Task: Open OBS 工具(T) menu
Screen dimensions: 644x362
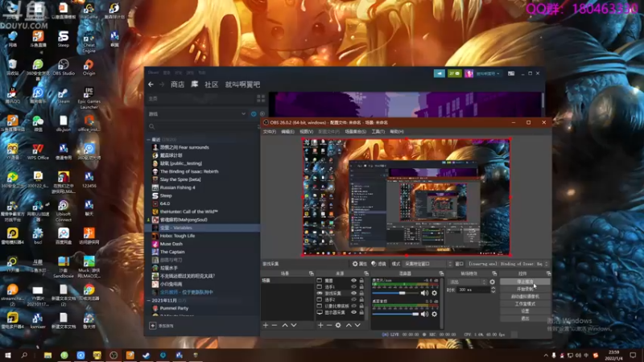Action: point(378,132)
